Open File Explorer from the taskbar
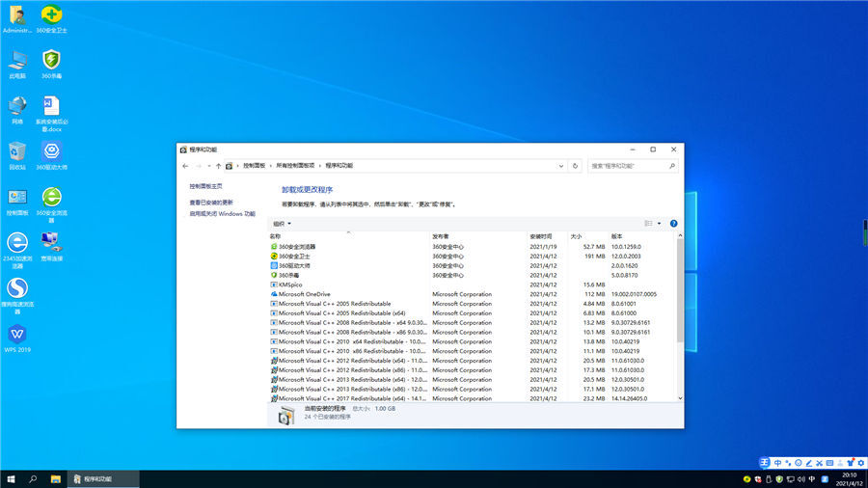 point(55,479)
